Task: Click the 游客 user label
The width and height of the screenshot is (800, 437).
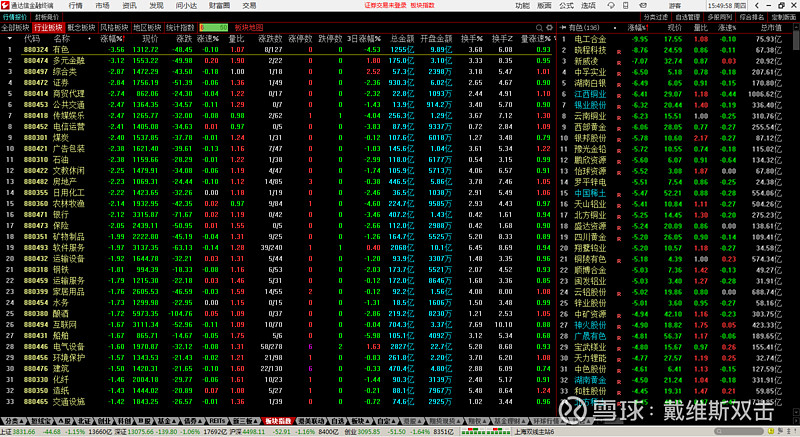Action: (674, 6)
